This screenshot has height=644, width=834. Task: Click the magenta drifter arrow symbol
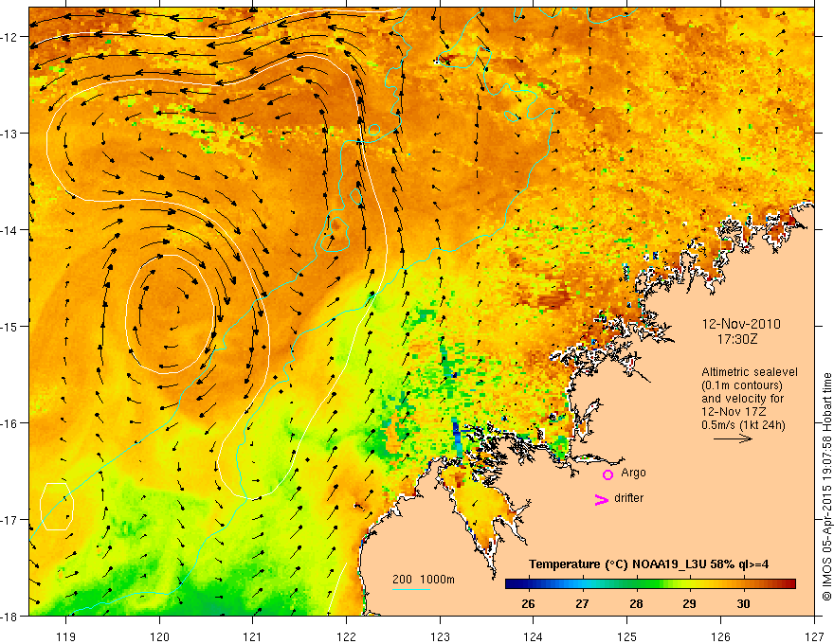pyautogui.click(x=601, y=499)
